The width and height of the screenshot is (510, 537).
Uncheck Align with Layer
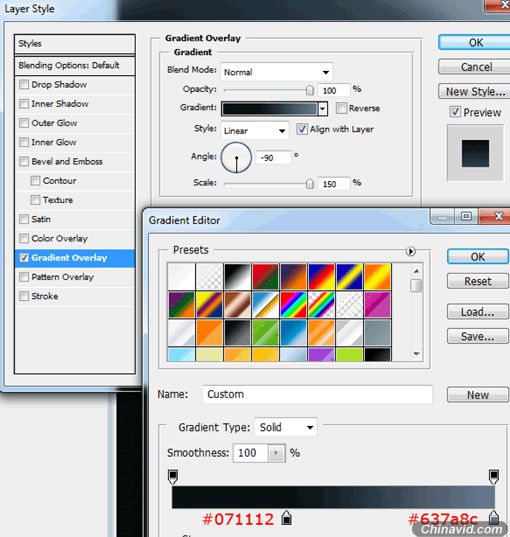[x=302, y=129]
